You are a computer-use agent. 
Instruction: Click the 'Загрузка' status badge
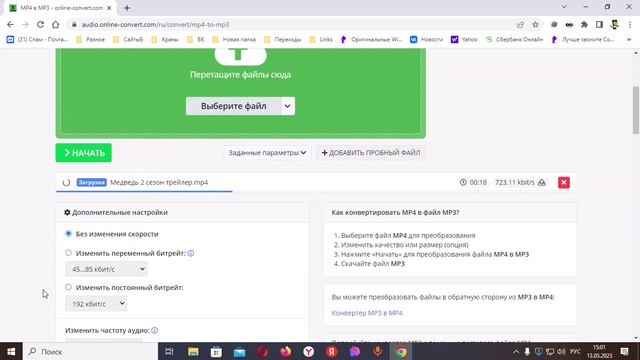pyautogui.click(x=91, y=182)
